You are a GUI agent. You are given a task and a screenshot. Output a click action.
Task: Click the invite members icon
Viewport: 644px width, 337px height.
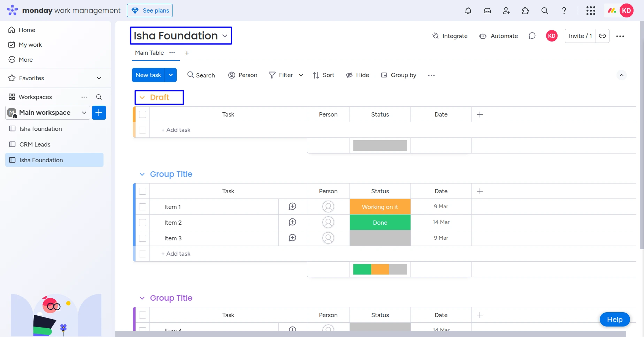506,11
